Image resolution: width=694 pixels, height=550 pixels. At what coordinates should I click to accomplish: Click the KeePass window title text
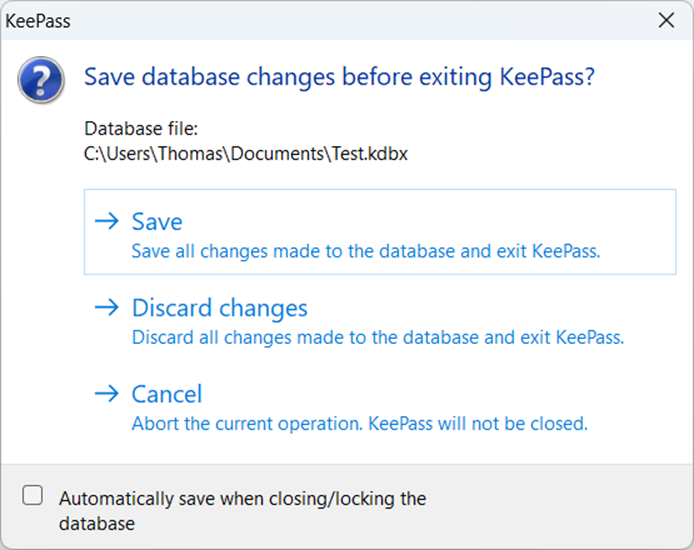tap(38, 19)
